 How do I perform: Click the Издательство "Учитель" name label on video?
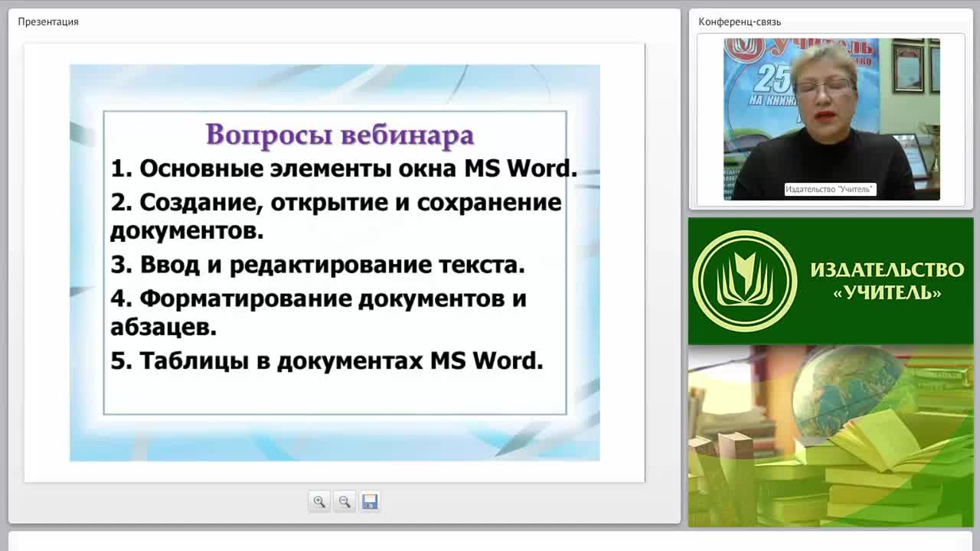830,189
